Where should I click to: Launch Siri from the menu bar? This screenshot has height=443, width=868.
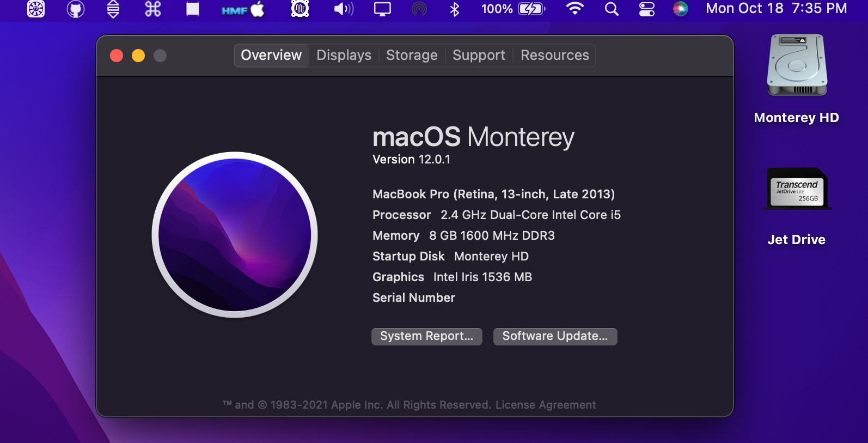(x=681, y=9)
